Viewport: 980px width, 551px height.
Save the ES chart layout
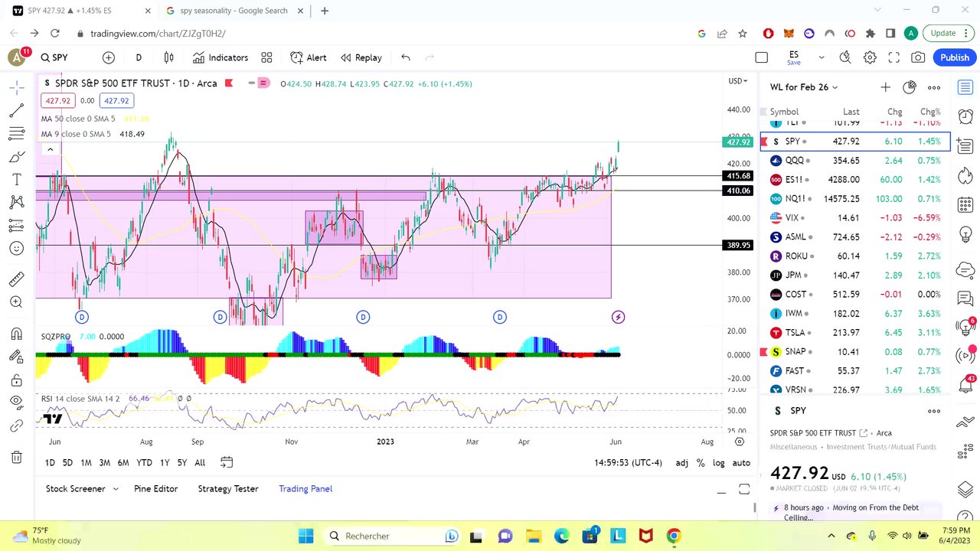(x=794, y=57)
